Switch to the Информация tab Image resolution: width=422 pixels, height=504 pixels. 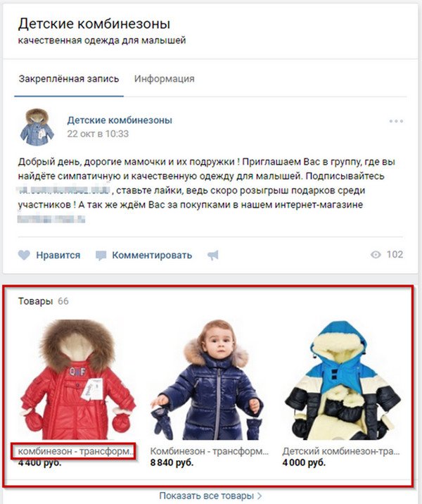pyautogui.click(x=164, y=79)
